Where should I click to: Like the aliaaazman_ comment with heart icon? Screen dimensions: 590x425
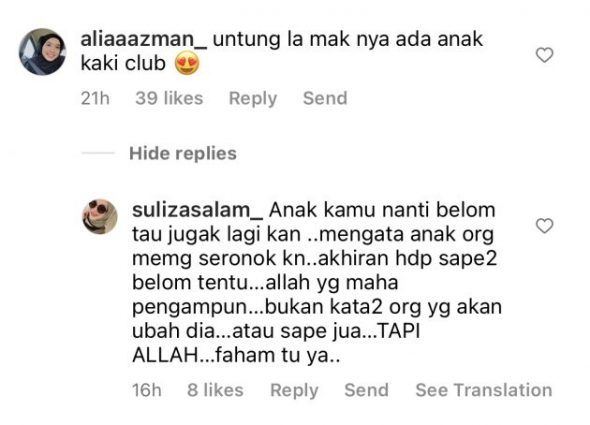click(x=544, y=55)
